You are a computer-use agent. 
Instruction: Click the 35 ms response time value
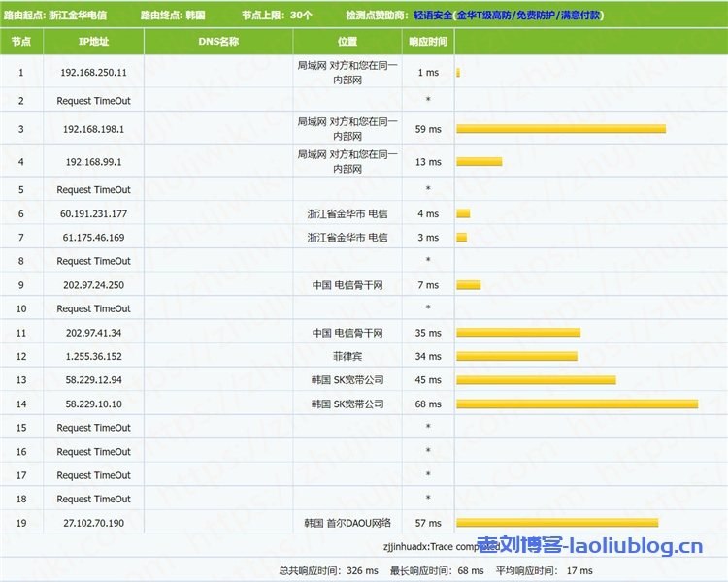(x=428, y=333)
